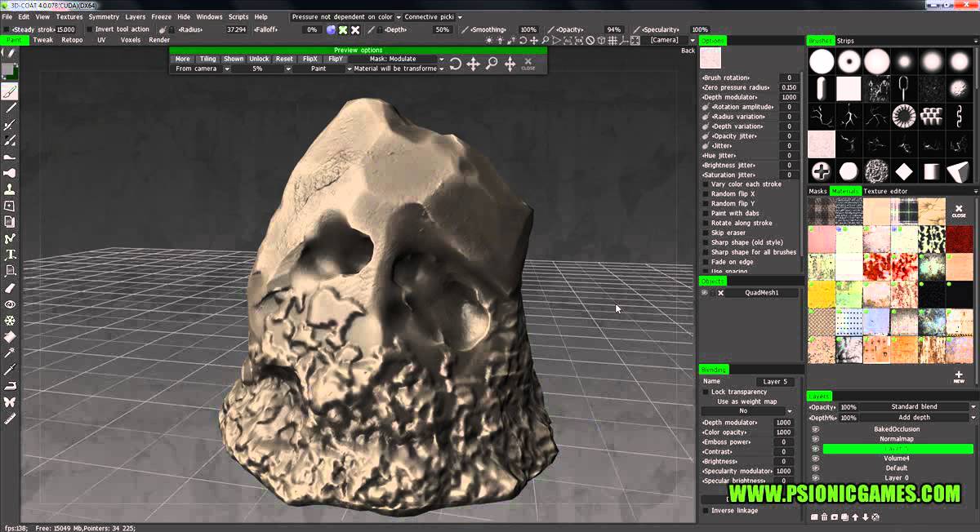Open the Textures menu
The image size is (980, 532).
click(x=69, y=16)
